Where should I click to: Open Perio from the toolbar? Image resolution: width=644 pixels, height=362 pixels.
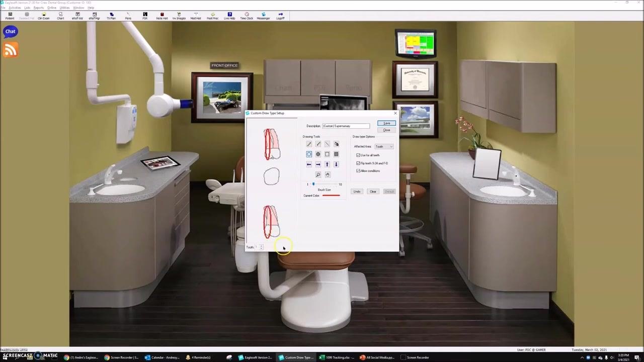pos(128,16)
